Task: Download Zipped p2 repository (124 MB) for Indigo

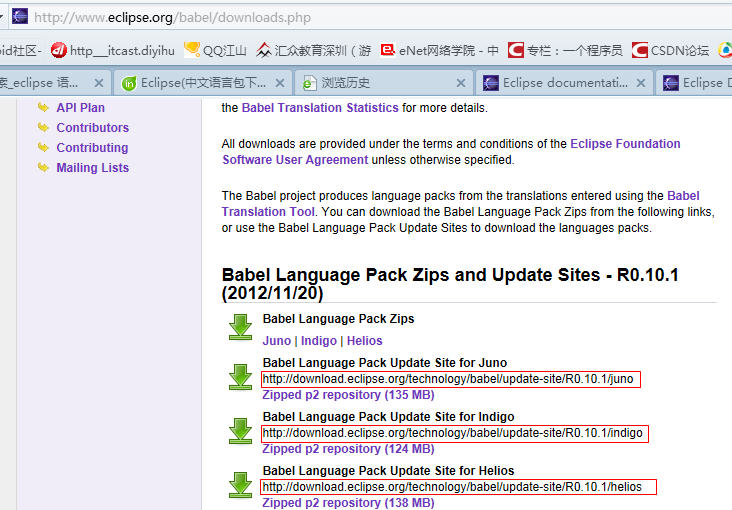Action: tap(334, 449)
